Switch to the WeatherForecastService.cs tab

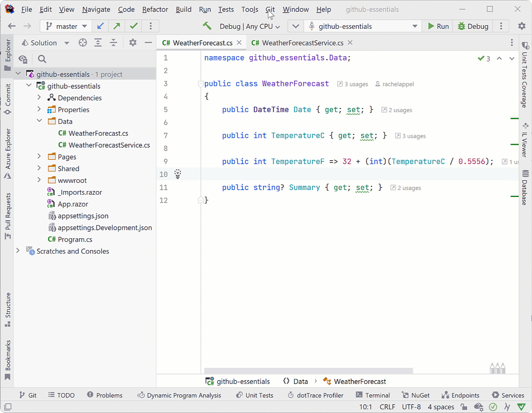pyautogui.click(x=300, y=42)
